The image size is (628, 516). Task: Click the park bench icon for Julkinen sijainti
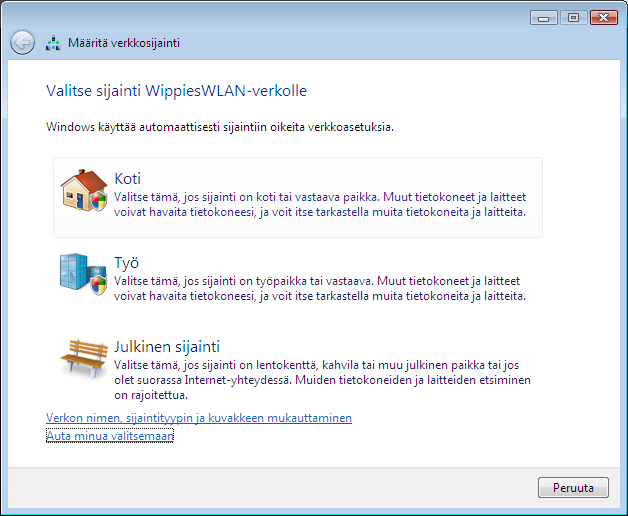click(x=83, y=359)
